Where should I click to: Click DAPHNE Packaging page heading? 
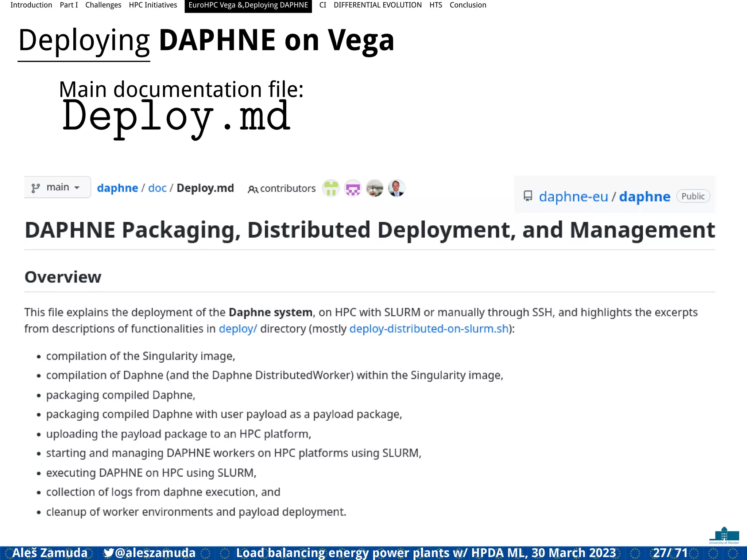click(x=370, y=230)
